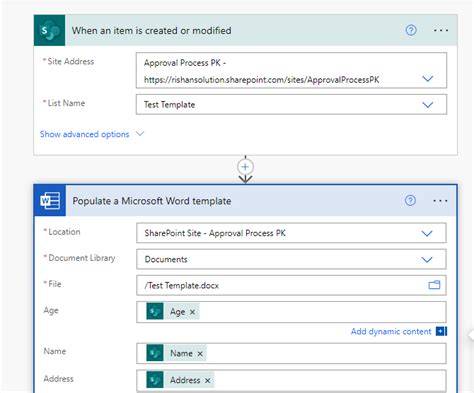Click the Show advanced options link
This screenshot has width=474, height=393.
click(x=84, y=134)
